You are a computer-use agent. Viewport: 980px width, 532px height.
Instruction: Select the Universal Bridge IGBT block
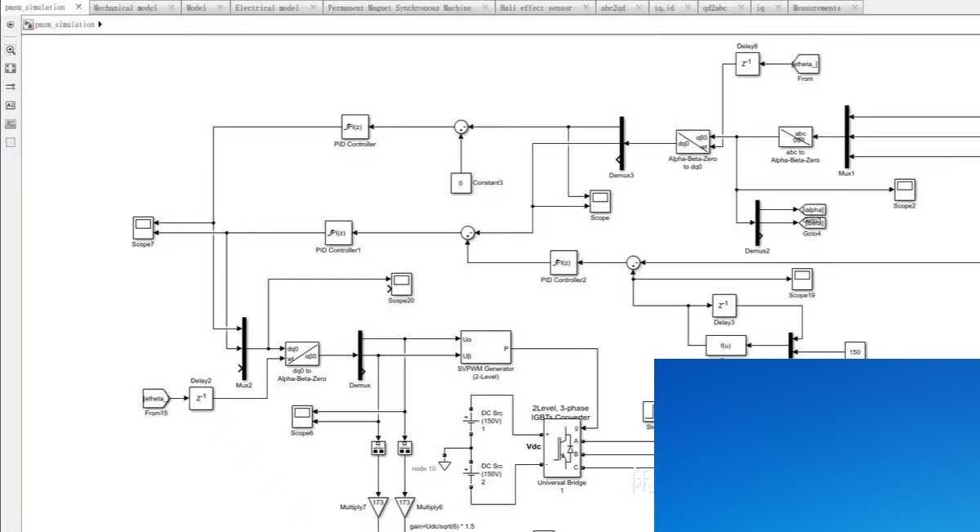pyautogui.click(x=562, y=449)
